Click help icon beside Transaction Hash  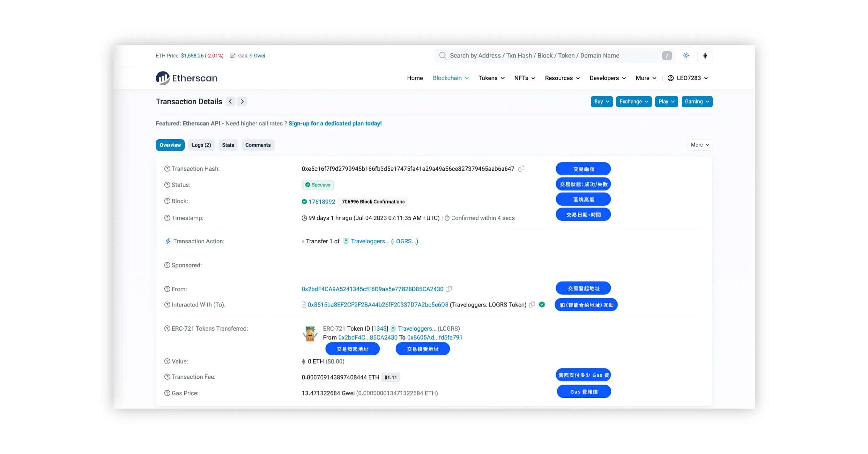coord(167,169)
